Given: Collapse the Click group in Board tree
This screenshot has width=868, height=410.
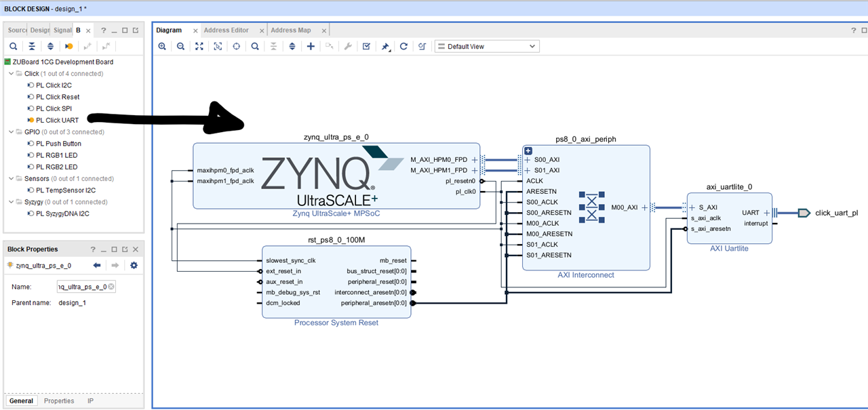Looking at the screenshot, I should pyautogui.click(x=11, y=73).
